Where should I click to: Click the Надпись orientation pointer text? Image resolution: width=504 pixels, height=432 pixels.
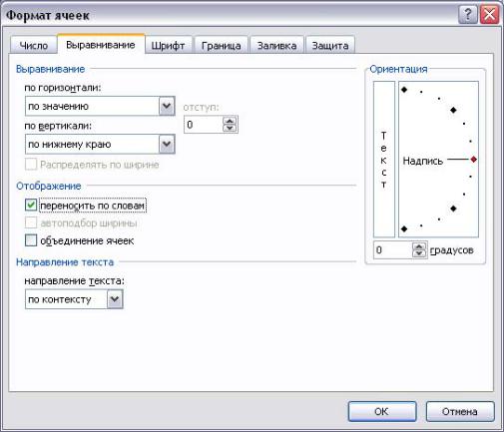(423, 161)
